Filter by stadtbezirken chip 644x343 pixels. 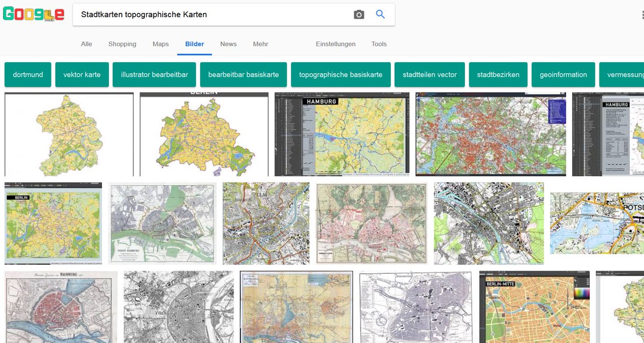coord(498,74)
